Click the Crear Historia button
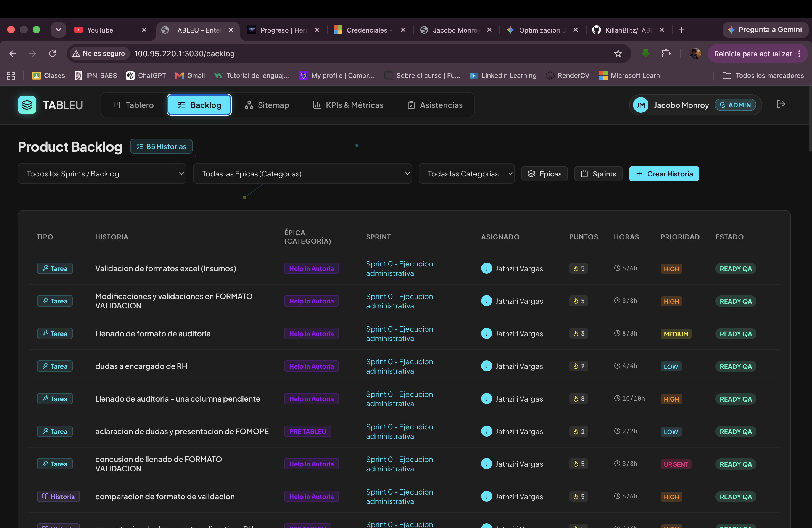The height and width of the screenshot is (528, 812). [x=664, y=174]
